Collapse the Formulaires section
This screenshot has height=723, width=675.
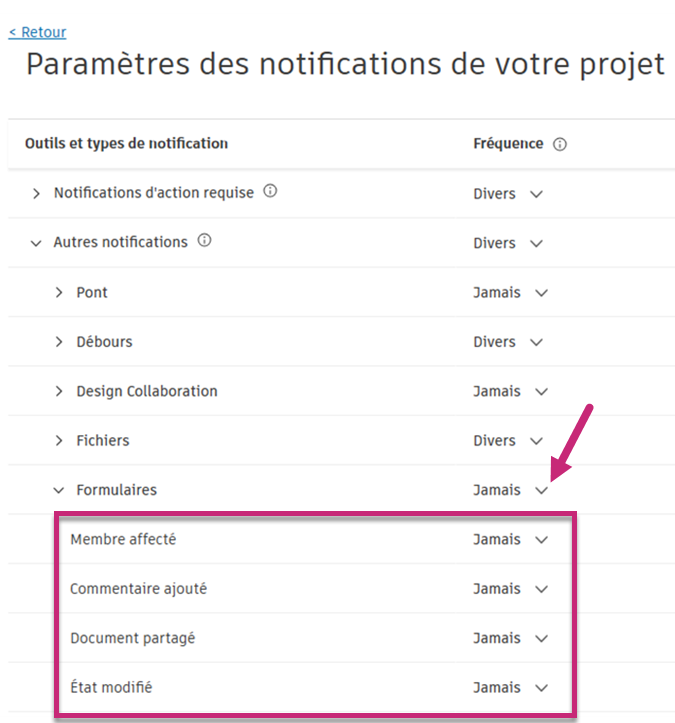click(x=59, y=490)
